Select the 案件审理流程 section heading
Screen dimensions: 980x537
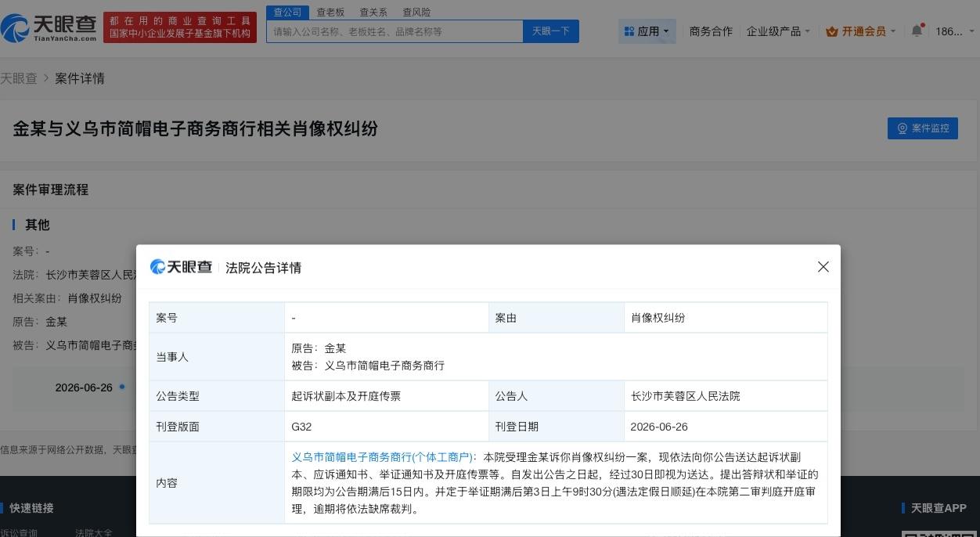pos(51,189)
